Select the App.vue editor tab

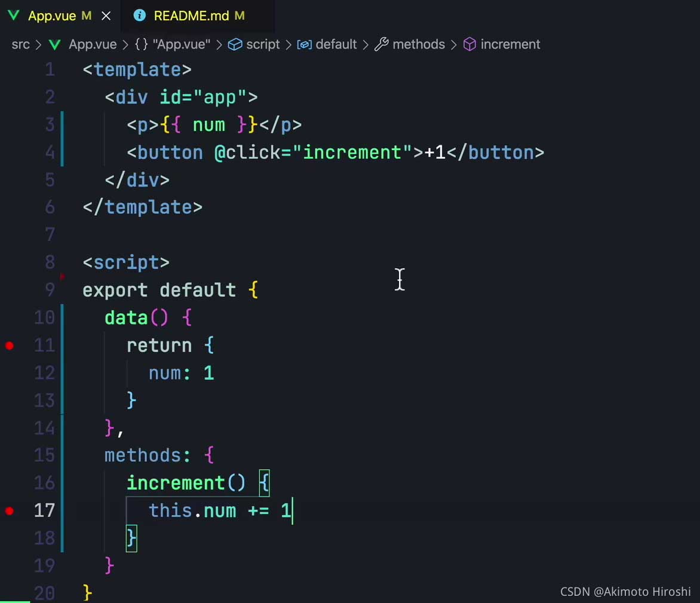pyautogui.click(x=52, y=16)
